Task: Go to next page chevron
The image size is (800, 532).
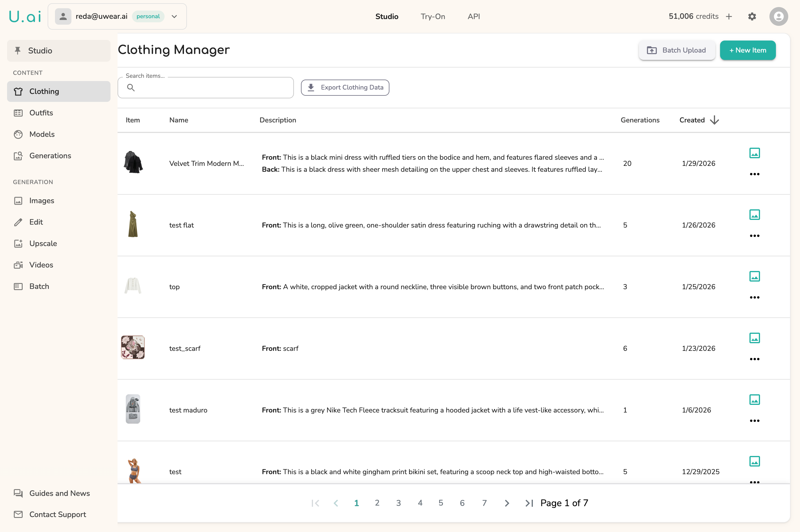Action: pos(507,503)
